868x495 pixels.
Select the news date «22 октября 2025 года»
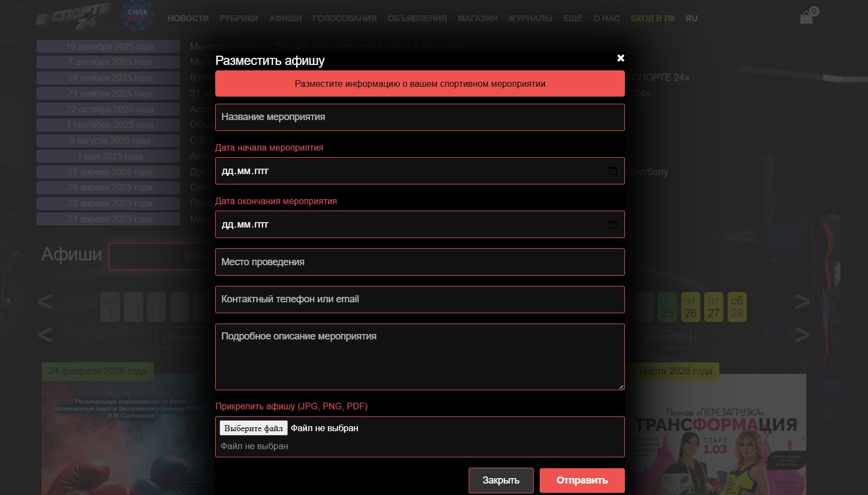109,109
